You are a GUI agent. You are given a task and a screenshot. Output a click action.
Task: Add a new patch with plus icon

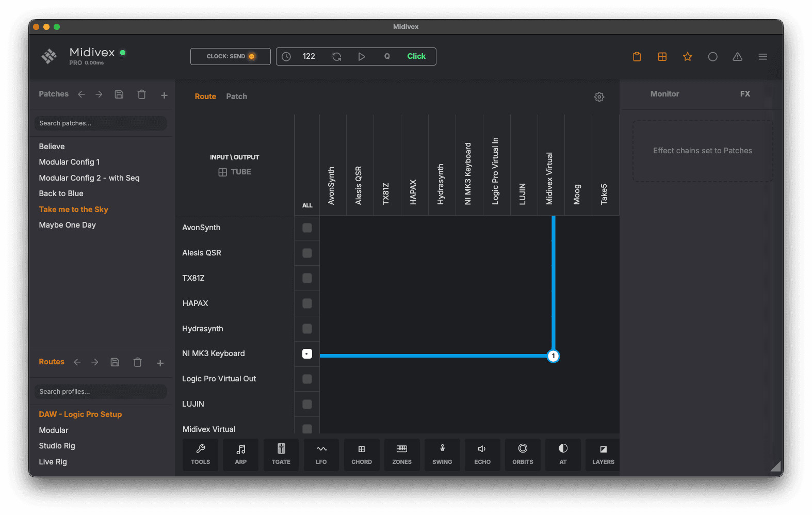164,95
